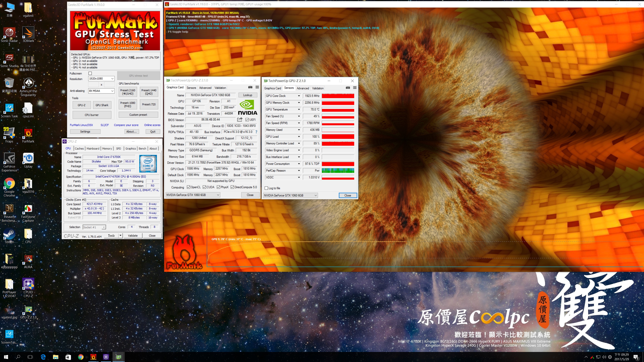Open the Anti-aliasing 8X MSAA dropdown
The height and width of the screenshot is (362, 644).
pos(101,91)
